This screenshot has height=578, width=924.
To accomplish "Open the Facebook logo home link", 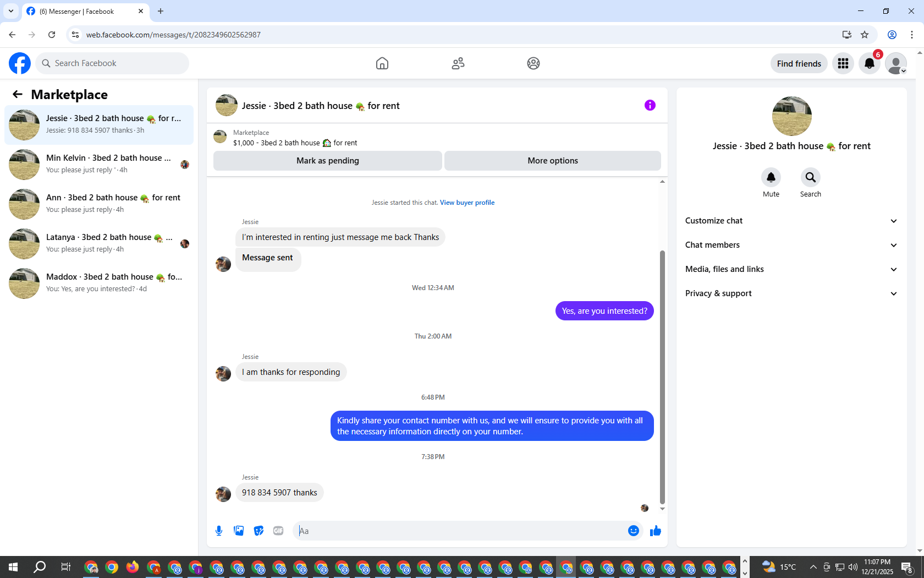I will (x=20, y=63).
